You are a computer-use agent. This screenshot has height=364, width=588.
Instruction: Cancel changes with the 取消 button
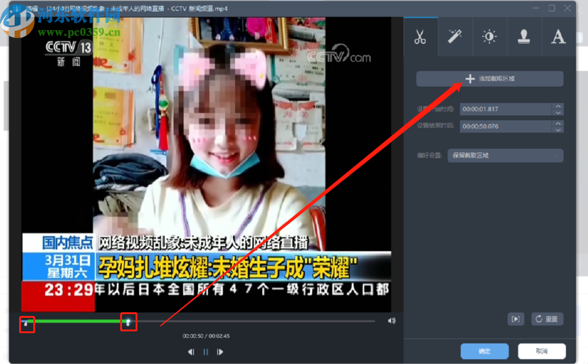(541, 351)
